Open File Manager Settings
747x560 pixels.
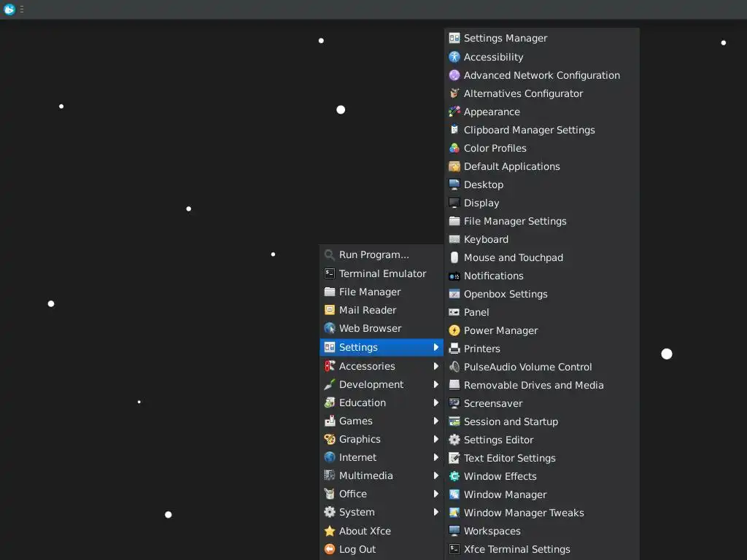[542, 221]
